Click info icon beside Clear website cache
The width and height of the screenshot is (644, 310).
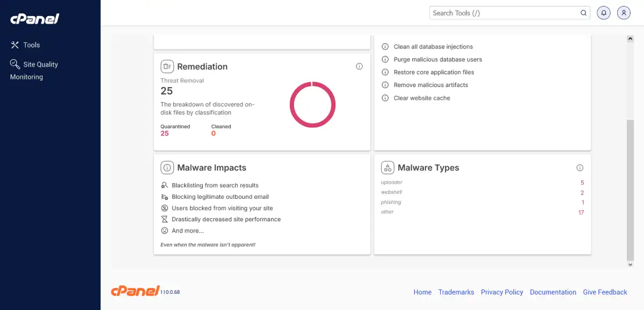[385, 98]
